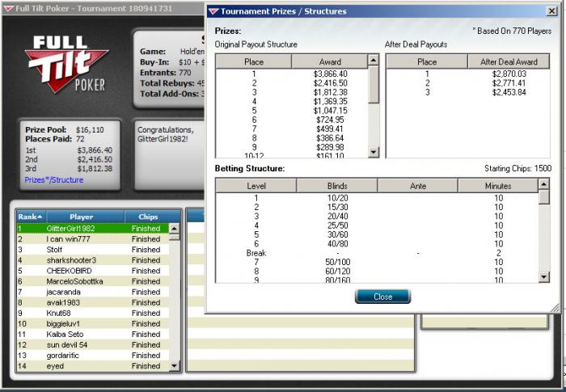Click the Minutes column header
The height and width of the screenshot is (392, 566).
pyautogui.click(x=498, y=186)
